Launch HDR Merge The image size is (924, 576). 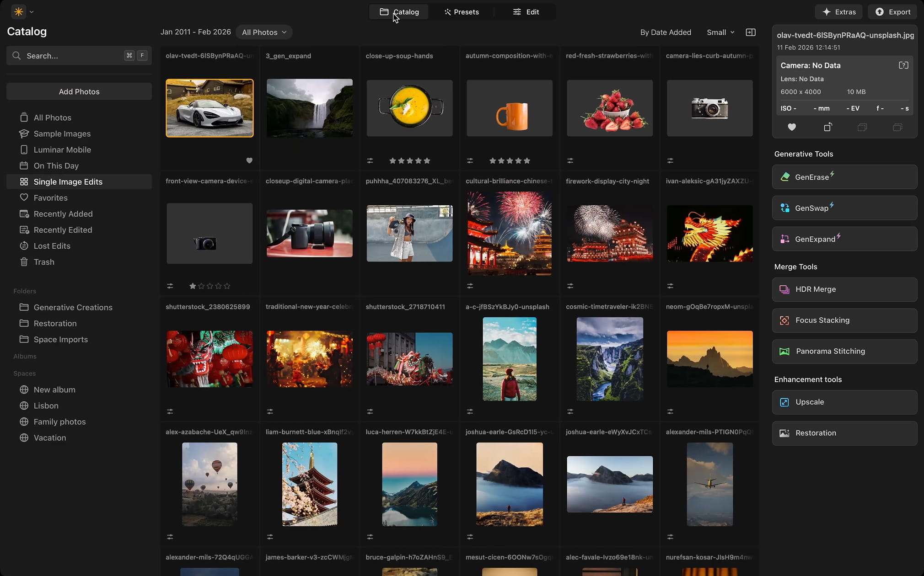click(x=844, y=289)
